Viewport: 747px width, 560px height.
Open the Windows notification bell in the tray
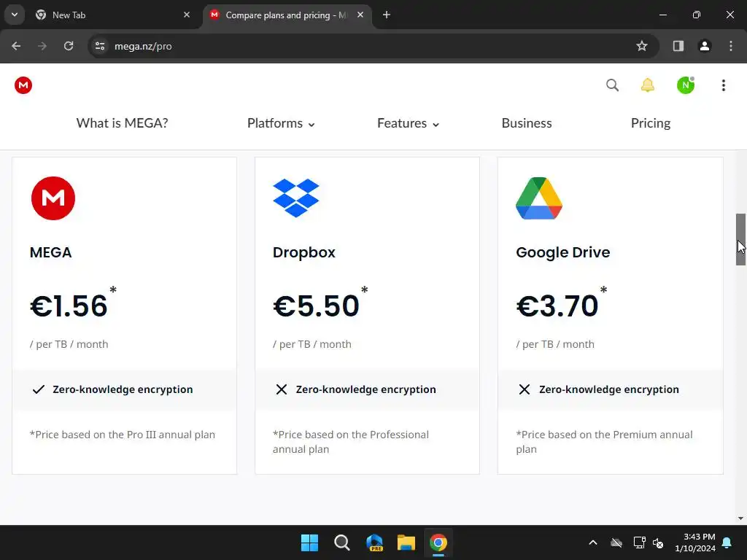pos(727,542)
